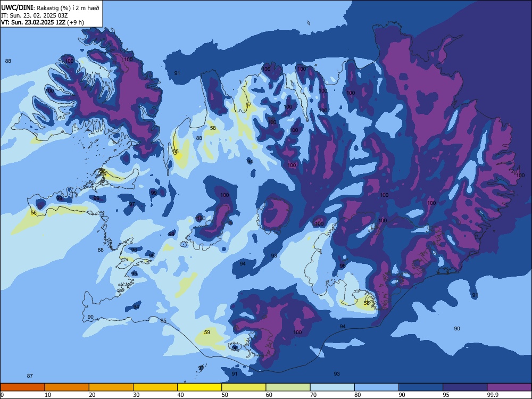Click the legend scale label '50'
This screenshot has height=399, width=532.
coord(225,395)
